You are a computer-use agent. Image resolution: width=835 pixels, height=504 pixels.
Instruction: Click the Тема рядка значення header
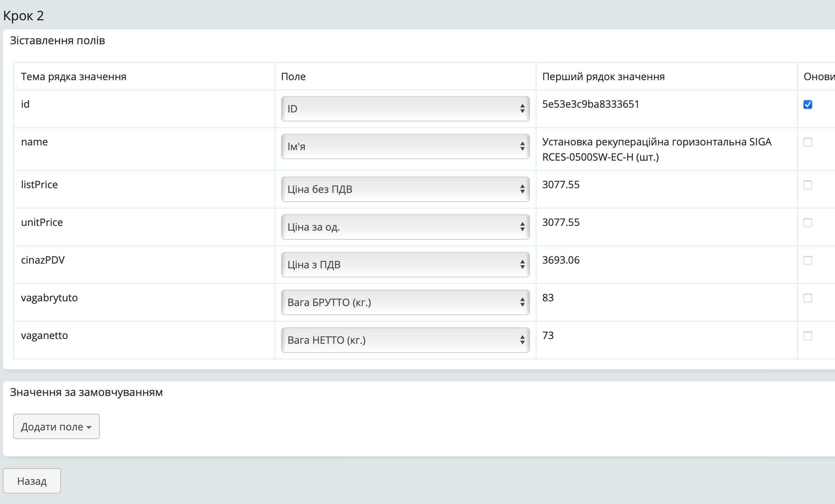click(74, 77)
